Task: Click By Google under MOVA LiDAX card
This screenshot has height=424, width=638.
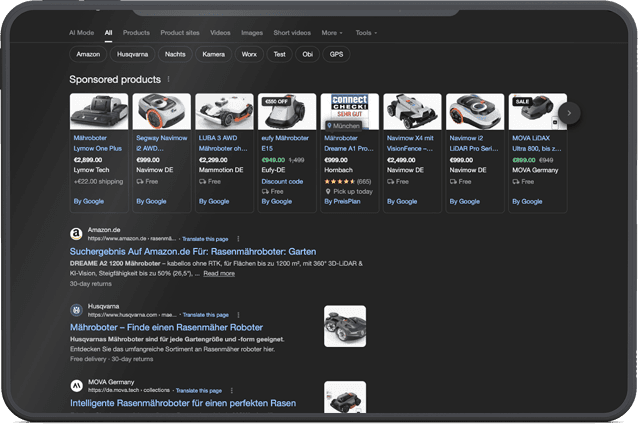Action: (527, 201)
